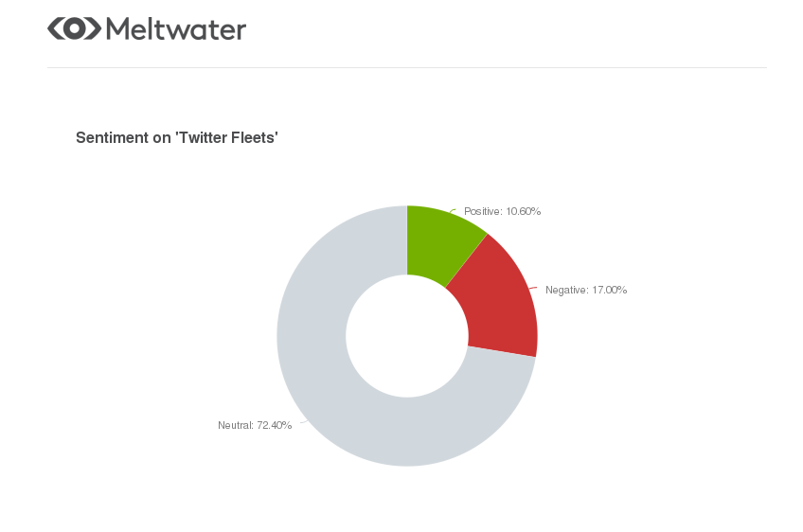Click the divider line between red and gray slices
Screen dimensions: 803x532
click(x=502, y=352)
